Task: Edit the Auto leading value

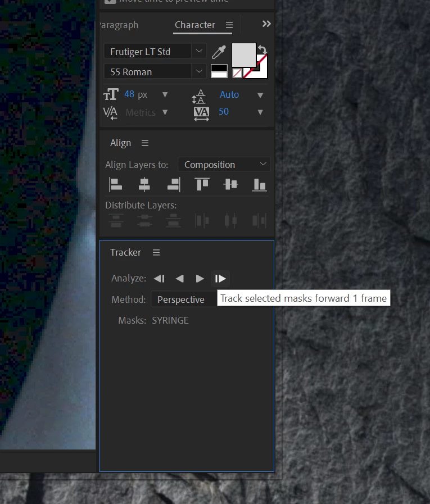Action: 229,94
